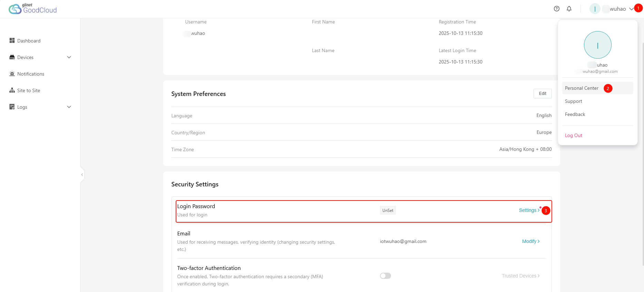Viewport: 644px width, 292px height.
Task: Click the Site to Site network icon
Action: [x=12, y=90]
